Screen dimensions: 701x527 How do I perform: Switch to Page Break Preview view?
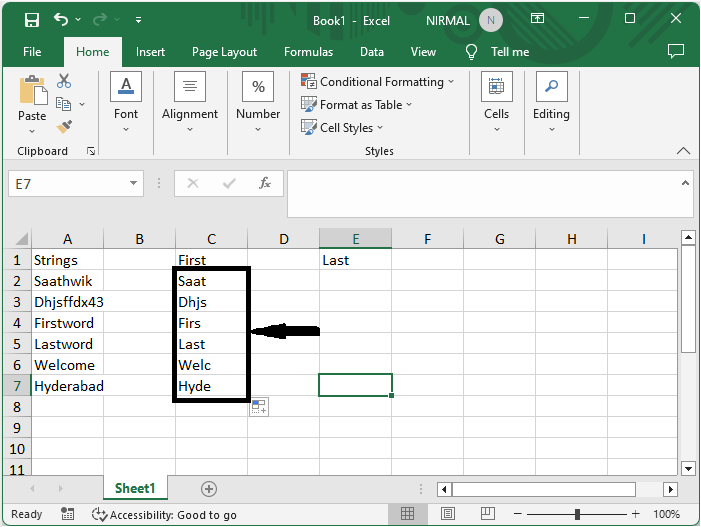483,514
